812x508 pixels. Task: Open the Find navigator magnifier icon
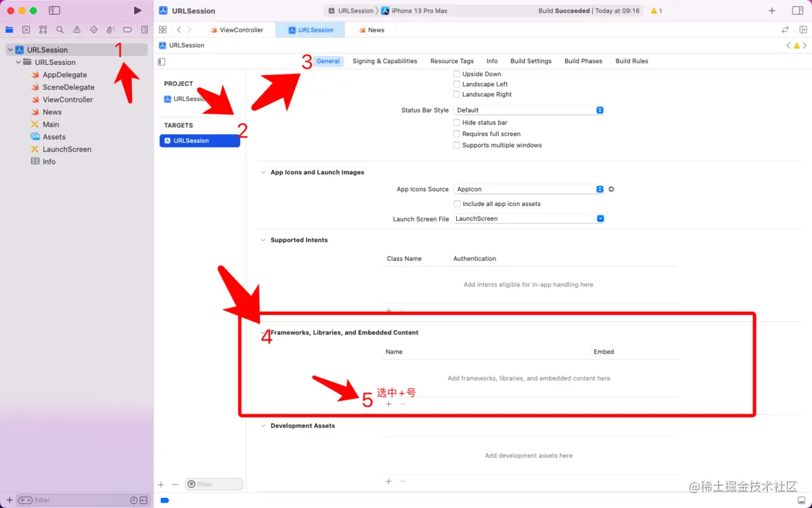click(60, 30)
